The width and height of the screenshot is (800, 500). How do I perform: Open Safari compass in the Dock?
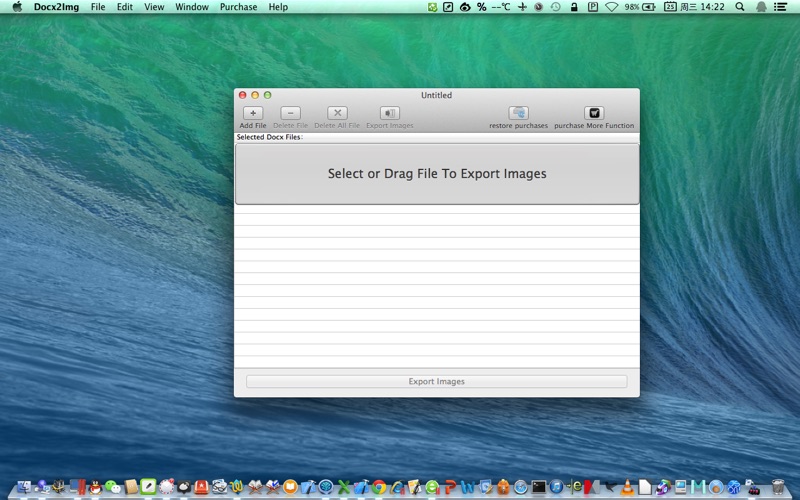[x=520, y=487]
